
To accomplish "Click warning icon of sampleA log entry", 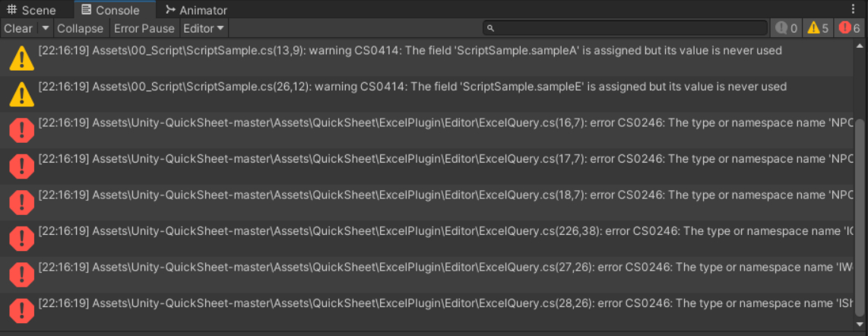I will click(21, 58).
